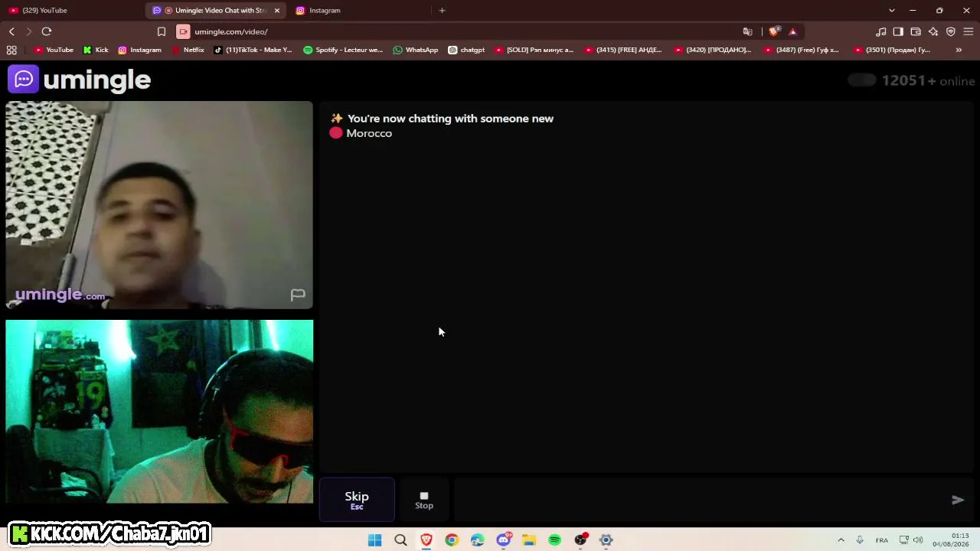The image size is (980, 551).
Task: Open Windows taskbar search
Action: (x=400, y=540)
